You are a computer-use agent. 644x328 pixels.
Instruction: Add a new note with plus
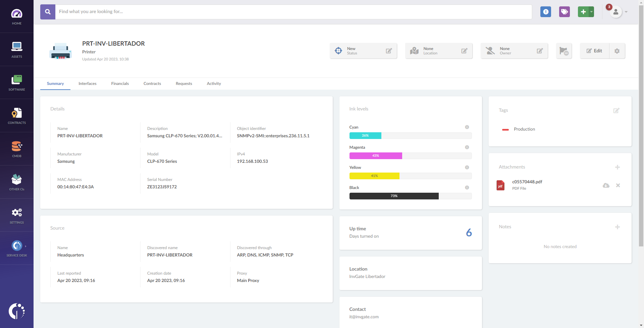tap(617, 227)
